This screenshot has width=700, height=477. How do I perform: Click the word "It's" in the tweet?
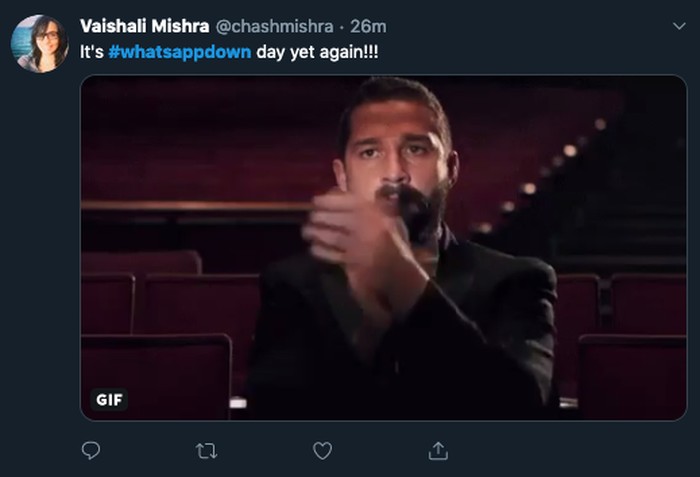91,52
